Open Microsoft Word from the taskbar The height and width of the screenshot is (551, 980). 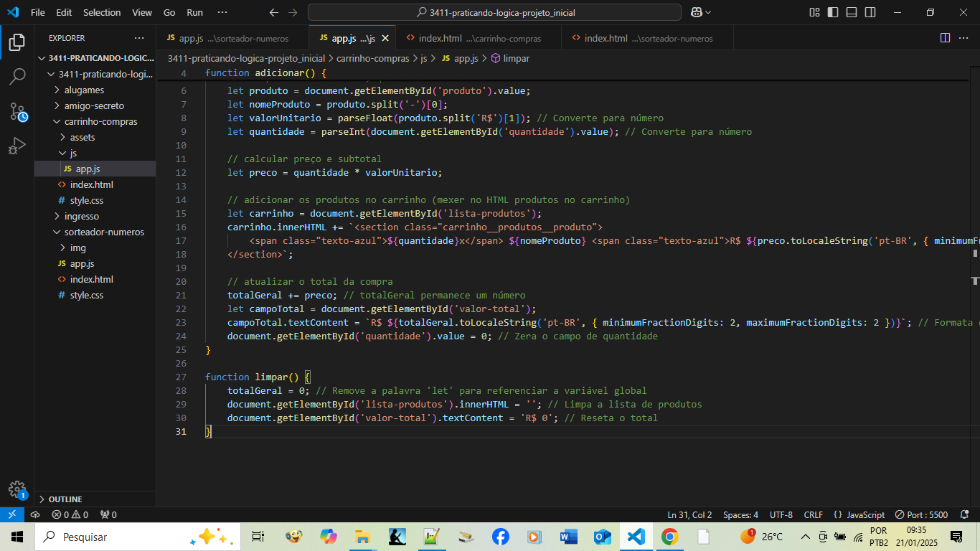568,537
